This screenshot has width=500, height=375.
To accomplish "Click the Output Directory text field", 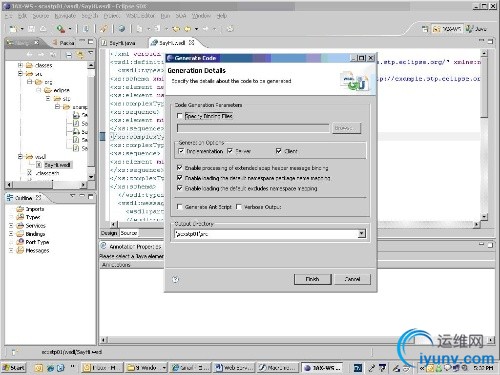I will tap(266, 234).
